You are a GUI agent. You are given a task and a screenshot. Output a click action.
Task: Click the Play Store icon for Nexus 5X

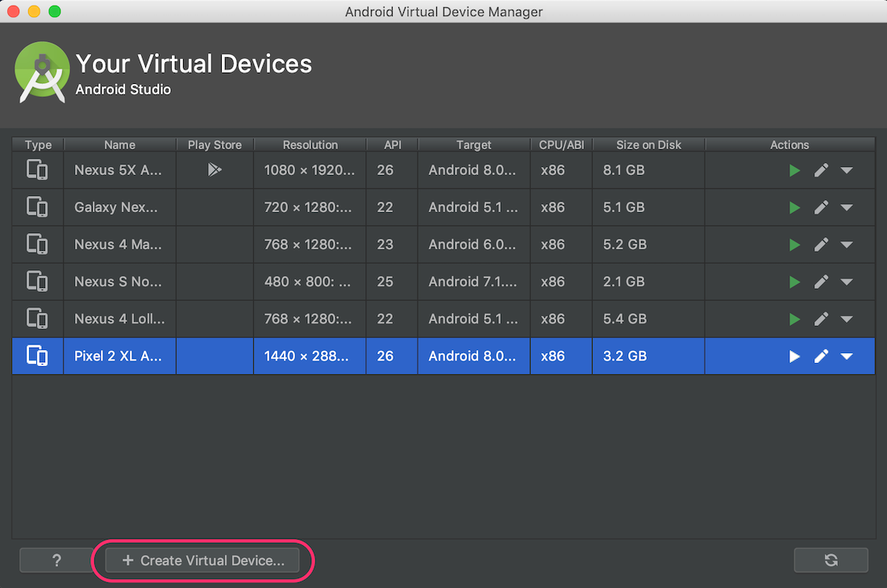[214, 169]
